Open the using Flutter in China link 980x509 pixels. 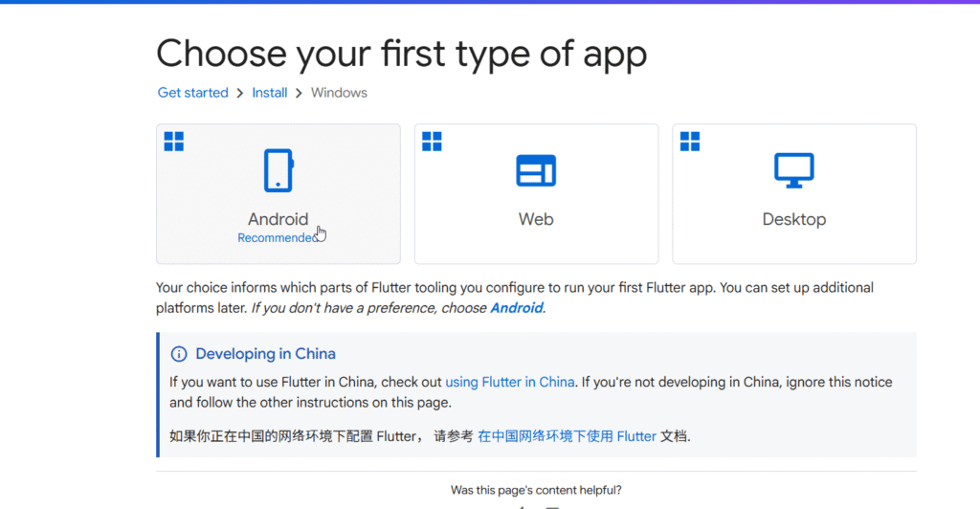point(509,382)
